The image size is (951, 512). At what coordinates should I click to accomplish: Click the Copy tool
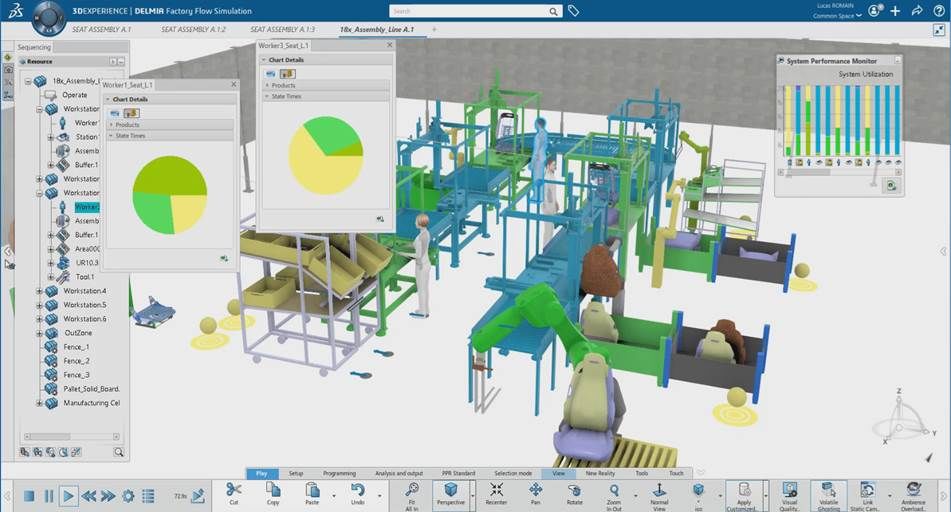tap(273, 493)
